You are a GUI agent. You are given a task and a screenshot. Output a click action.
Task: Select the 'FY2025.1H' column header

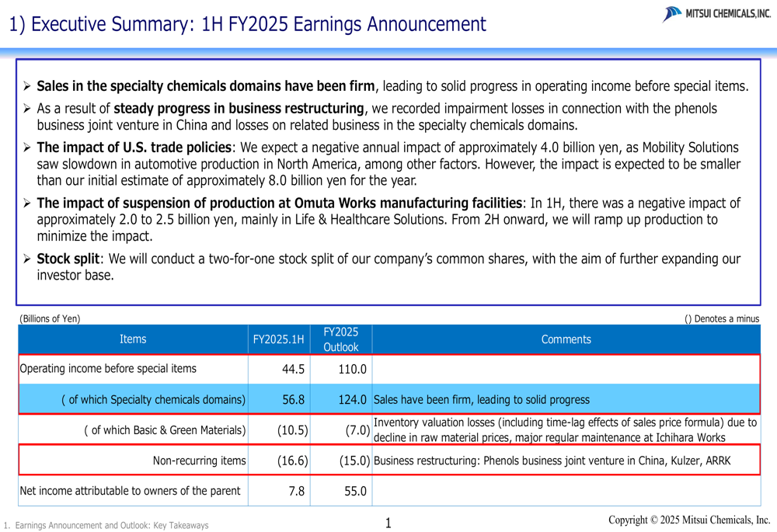pos(278,339)
